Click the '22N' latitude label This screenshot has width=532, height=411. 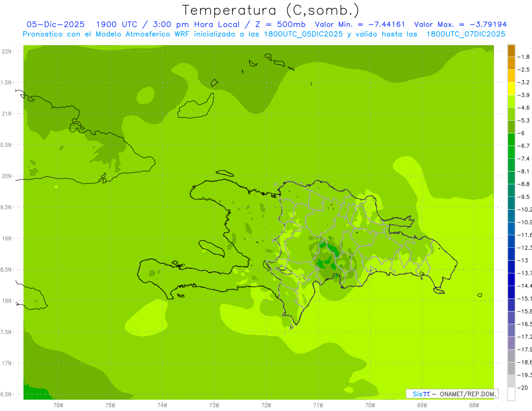[x=7, y=51]
